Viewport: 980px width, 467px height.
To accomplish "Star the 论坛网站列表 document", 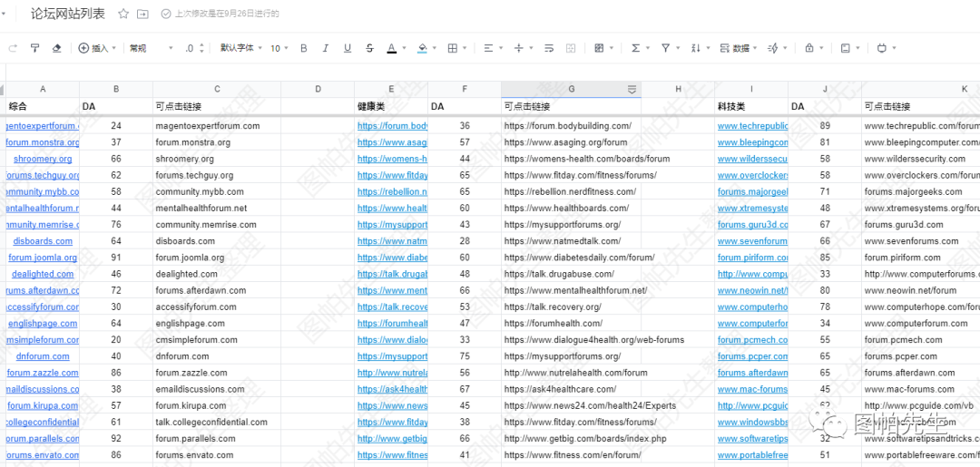I will tap(123, 14).
